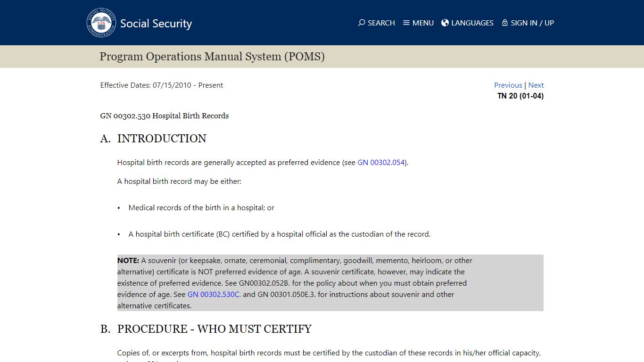Viewport: 644px width, 362px height.
Task: Click the Program Operations Manual System (POMS) heading
Action: click(x=212, y=57)
